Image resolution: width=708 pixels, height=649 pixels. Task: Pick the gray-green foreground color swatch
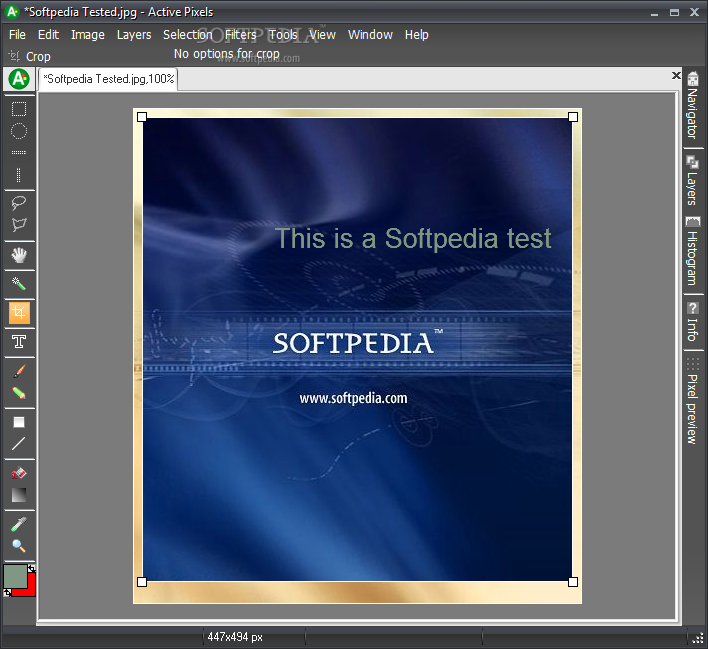coord(15,576)
